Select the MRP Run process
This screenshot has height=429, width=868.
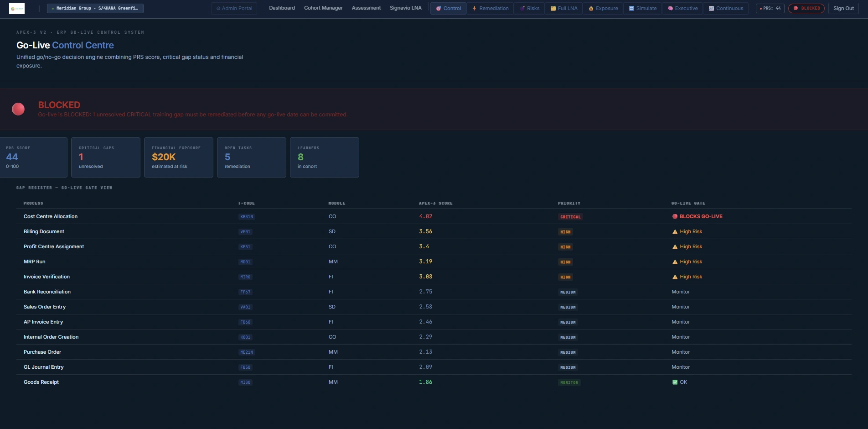35,262
